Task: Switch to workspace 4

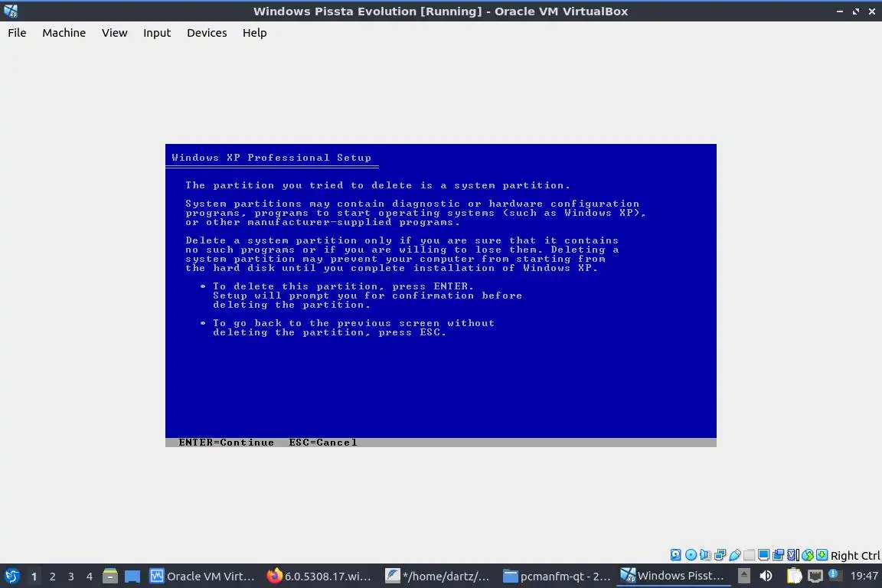Action: [89, 577]
